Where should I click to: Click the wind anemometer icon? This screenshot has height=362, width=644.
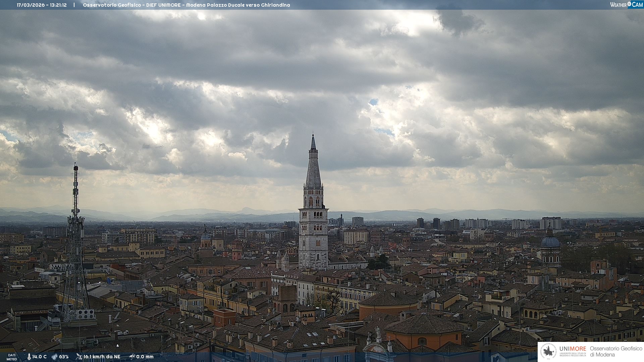(79, 357)
